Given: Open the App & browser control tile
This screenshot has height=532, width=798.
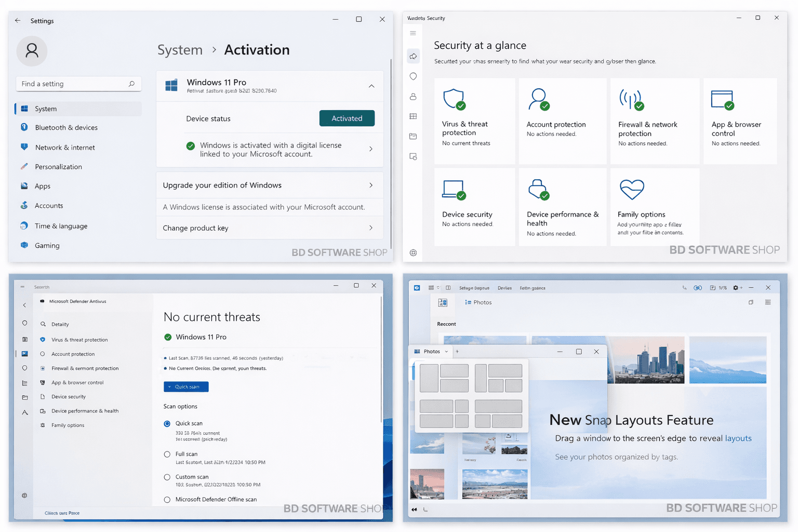Looking at the screenshot, I should click(x=740, y=121).
